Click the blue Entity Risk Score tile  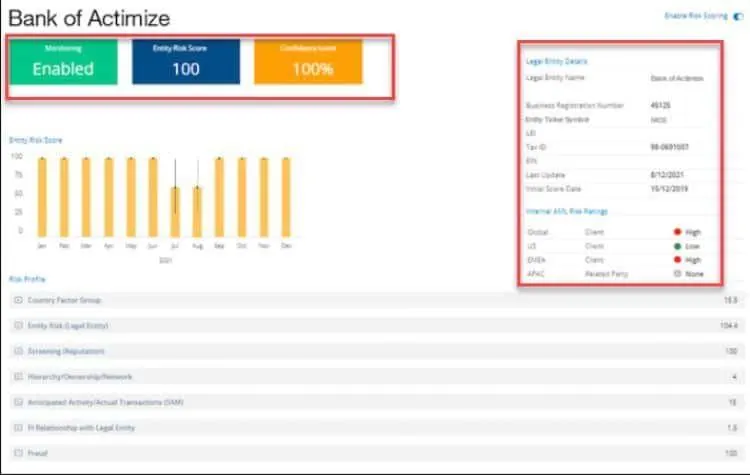(x=186, y=62)
